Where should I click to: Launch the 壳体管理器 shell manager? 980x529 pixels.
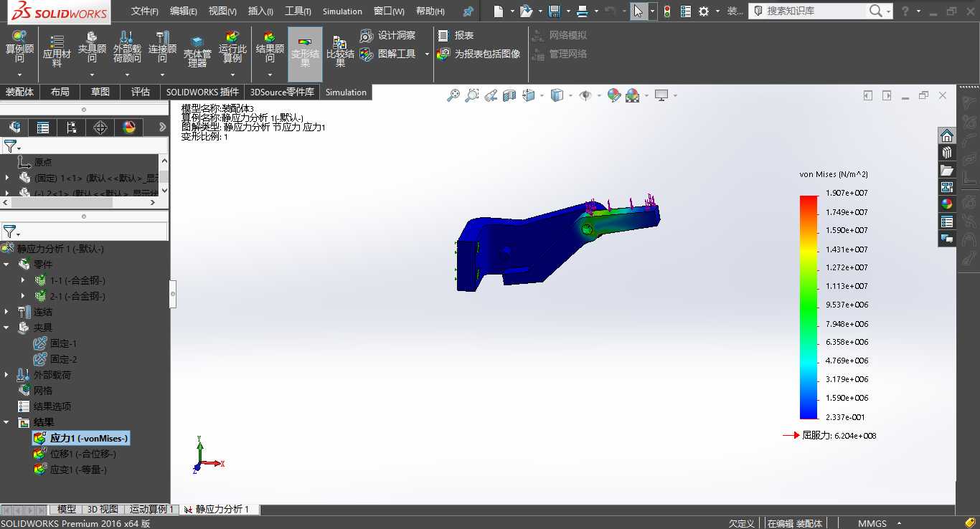coord(197,52)
